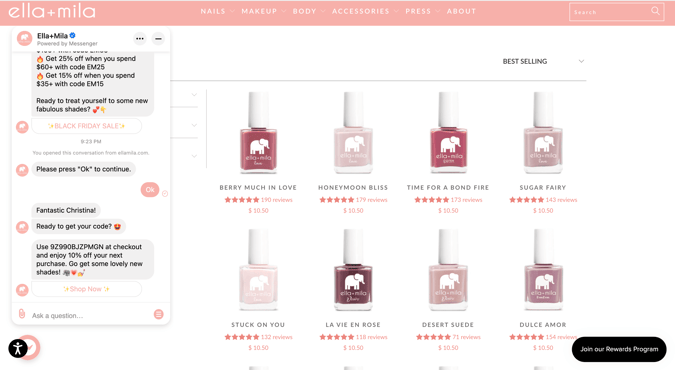Open the chat menu icon beside the input

[x=158, y=314]
